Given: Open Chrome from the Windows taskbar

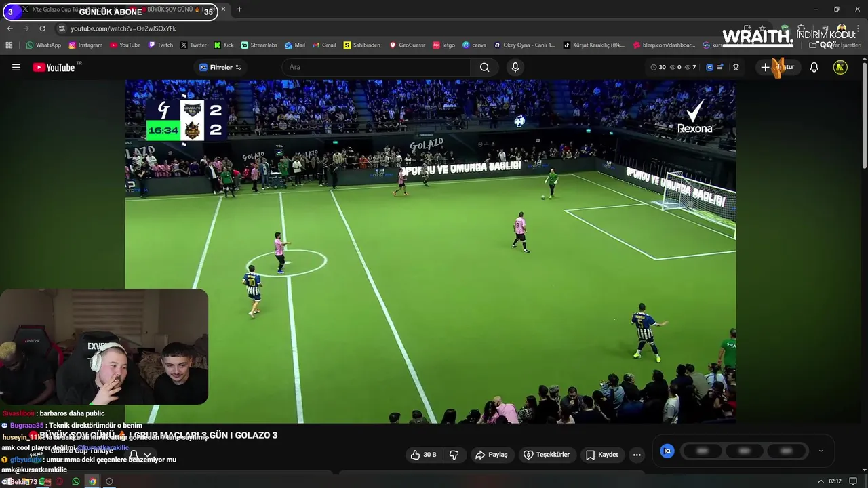Looking at the screenshot, I should click(93, 481).
